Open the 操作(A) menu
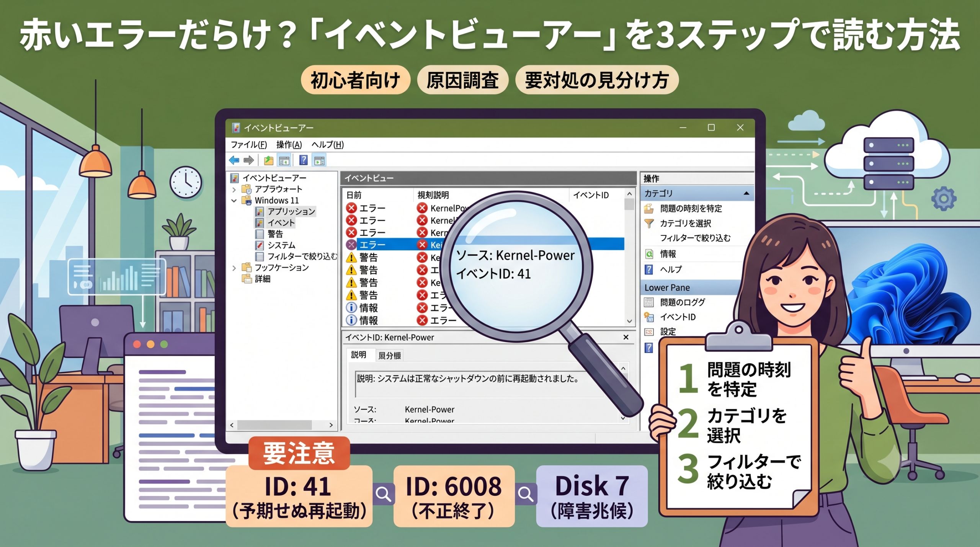Viewport: 980px width, 547px height. pos(289,145)
